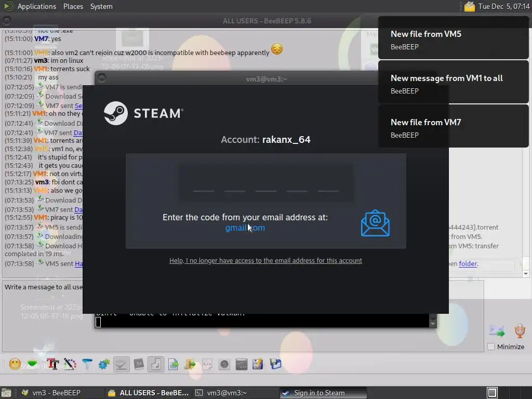Click the 'VM1: torrents suck' chat message
Screen dimensions: 532x399
point(47,69)
